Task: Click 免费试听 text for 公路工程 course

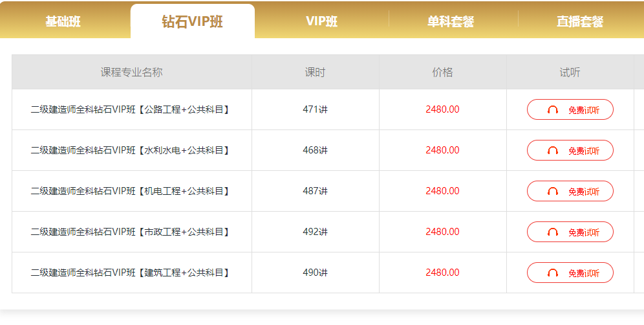Action: coord(584,110)
